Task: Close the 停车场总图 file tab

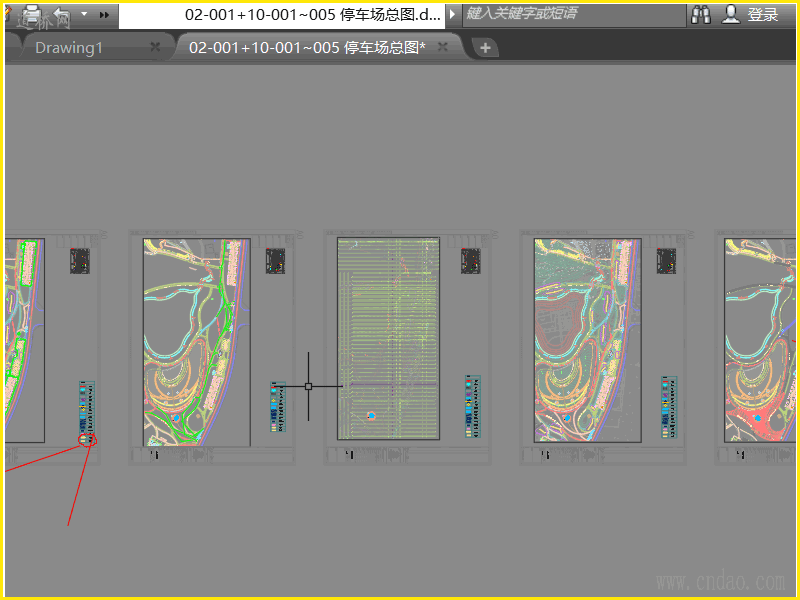Action: pos(442,47)
